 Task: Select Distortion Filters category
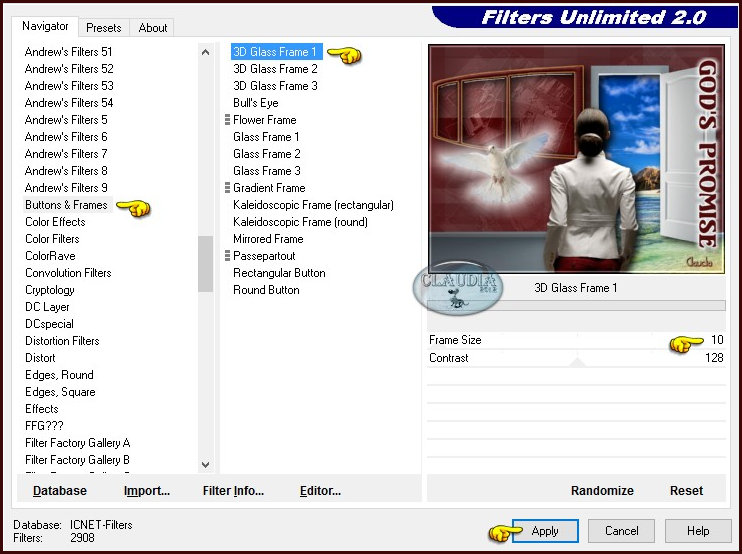[62, 341]
